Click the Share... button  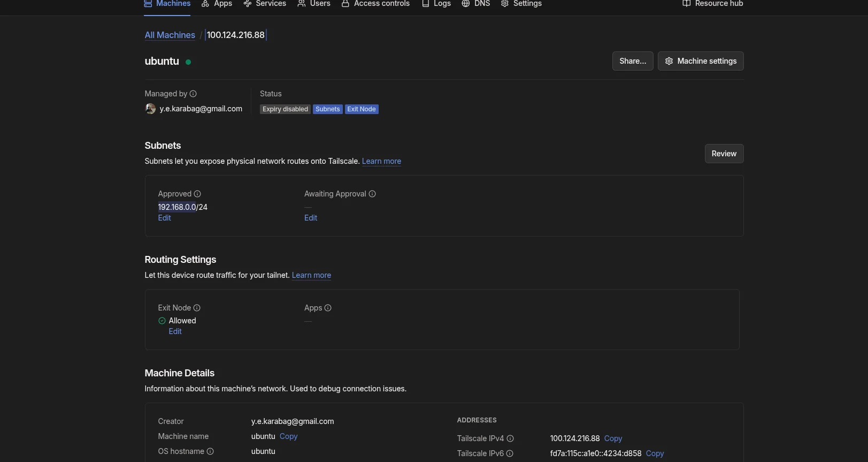(633, 61)
